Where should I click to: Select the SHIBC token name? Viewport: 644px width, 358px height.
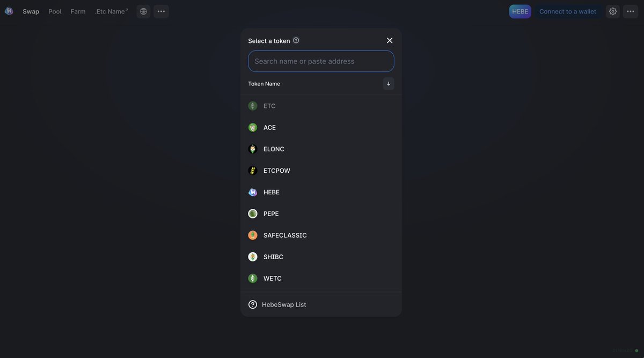[273, 257]
